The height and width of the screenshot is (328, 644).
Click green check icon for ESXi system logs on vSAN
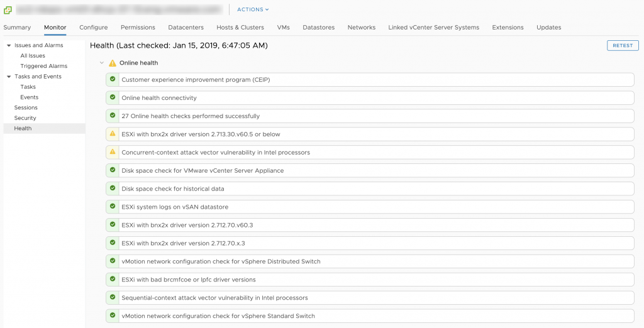113,207
